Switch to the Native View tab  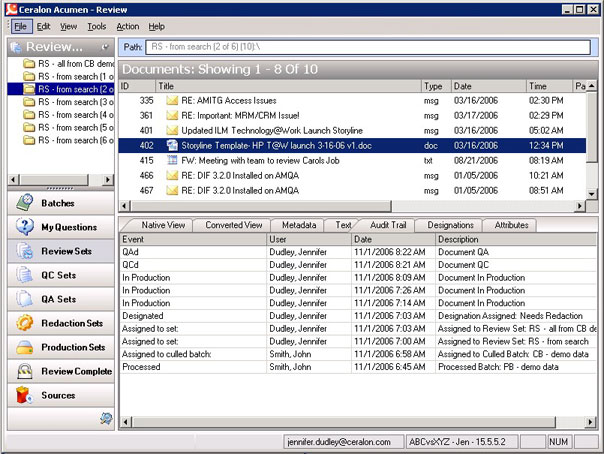(159, 225)
